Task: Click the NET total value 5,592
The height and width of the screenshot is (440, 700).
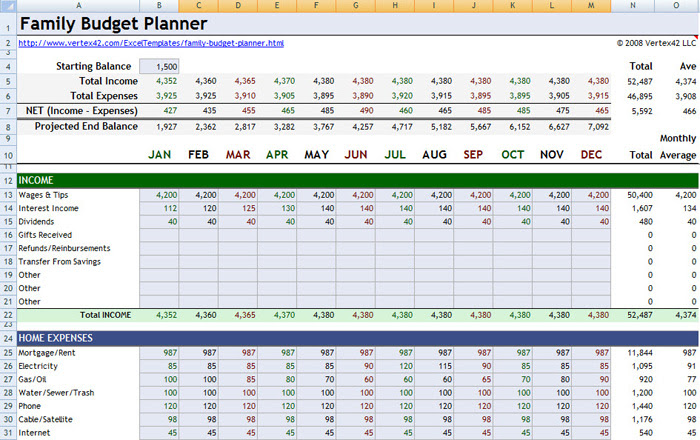Action: tap(642, 111)
